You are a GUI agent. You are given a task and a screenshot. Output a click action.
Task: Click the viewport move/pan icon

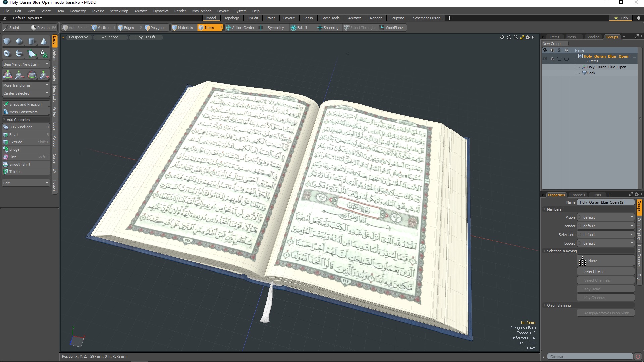(x=502, y=37)
